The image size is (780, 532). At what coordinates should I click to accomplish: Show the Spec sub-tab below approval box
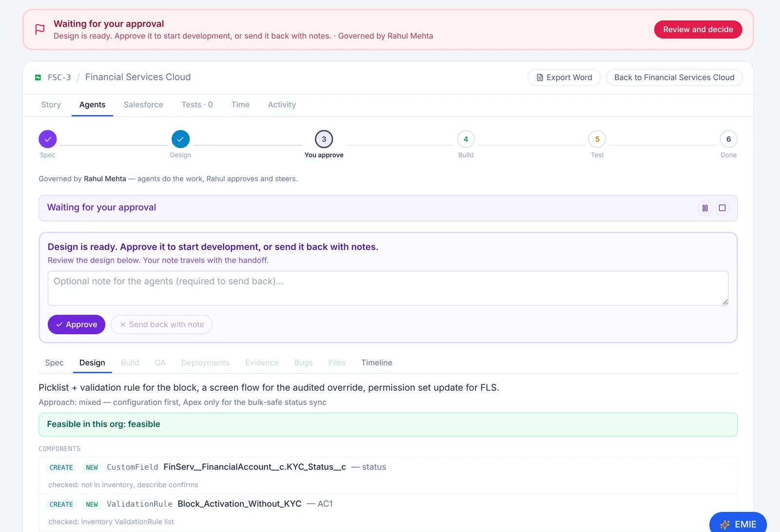tap(54, 363)
